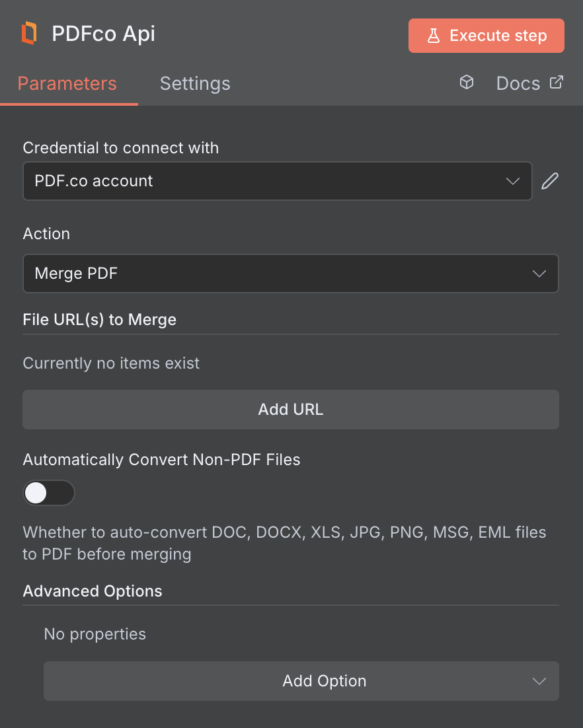Click the external link icon beside Docs
Screen dimensions: 583x728
[x=557, y=83]
